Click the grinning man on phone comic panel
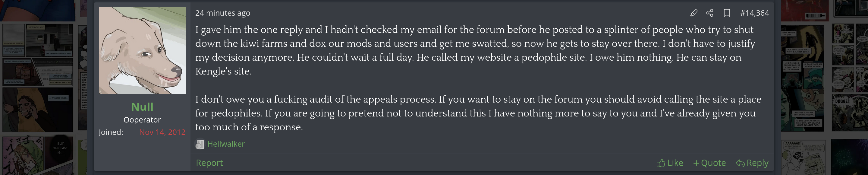Screen dimensions: 868x175 click(x=37, y=110)
